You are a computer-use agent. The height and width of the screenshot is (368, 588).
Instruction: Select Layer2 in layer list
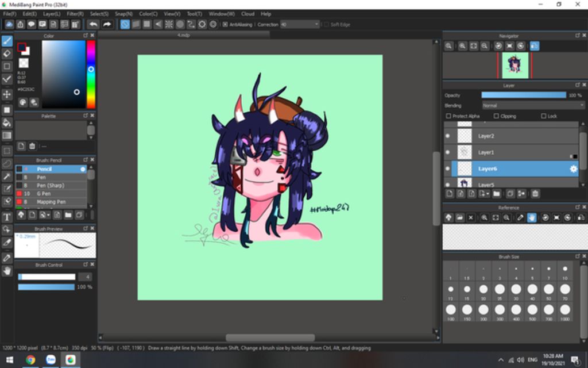(511, 136)
